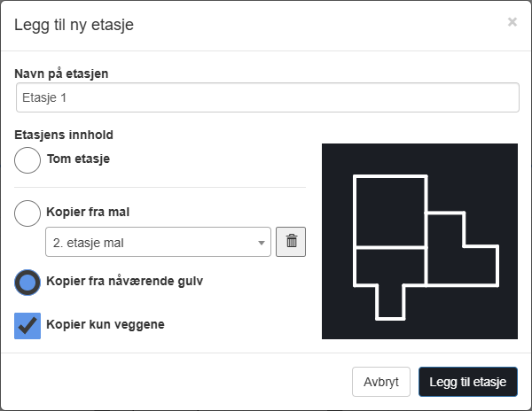Focus the 'Etasje 1' name input field

pyautogui.click(x=267, y=98)
